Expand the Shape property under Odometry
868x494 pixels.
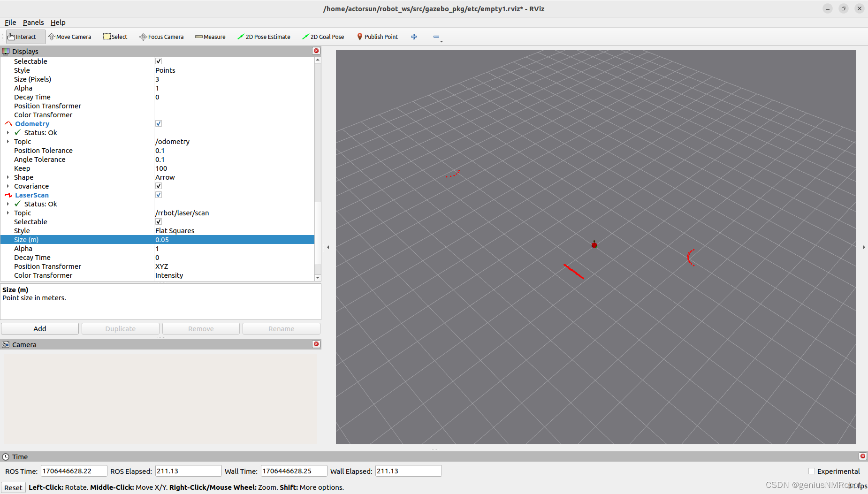pyautogui.click(x=8, y=177)
